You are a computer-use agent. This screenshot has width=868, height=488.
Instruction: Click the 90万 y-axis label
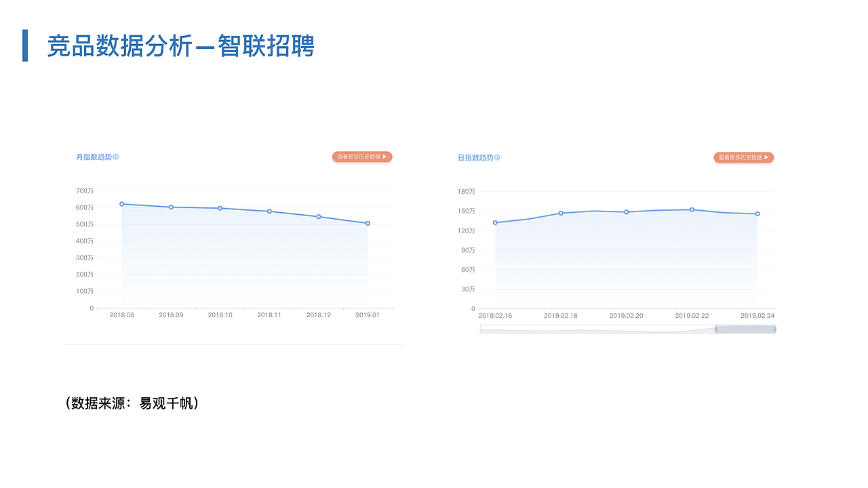click(x=468, y=251)
